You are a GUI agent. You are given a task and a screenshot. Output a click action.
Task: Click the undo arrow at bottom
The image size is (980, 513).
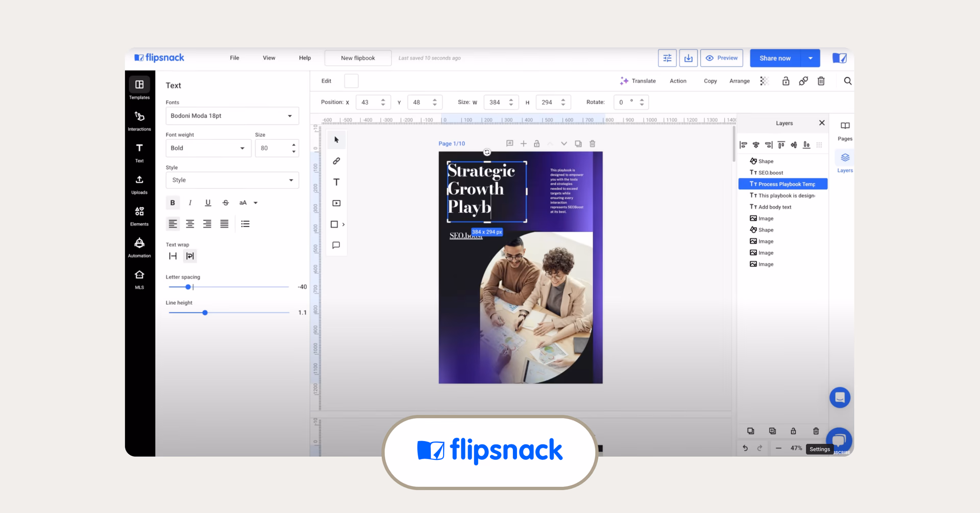pos(745,448)
